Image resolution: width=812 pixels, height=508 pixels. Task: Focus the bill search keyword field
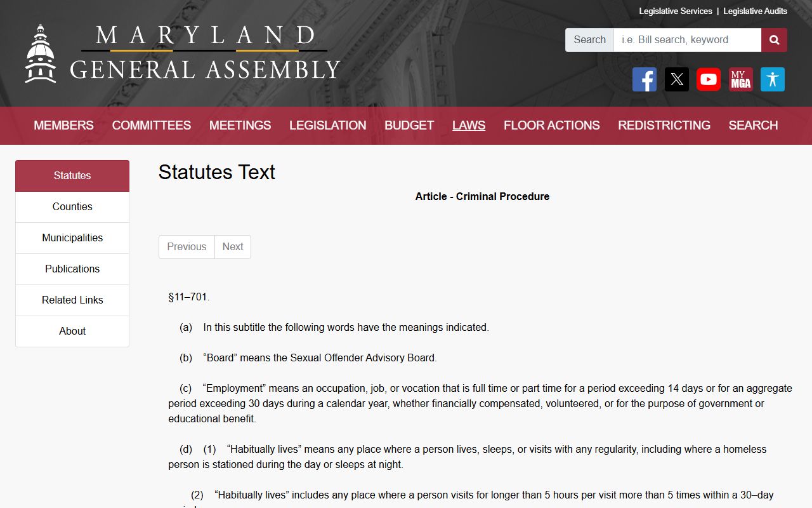pos(688,40)
